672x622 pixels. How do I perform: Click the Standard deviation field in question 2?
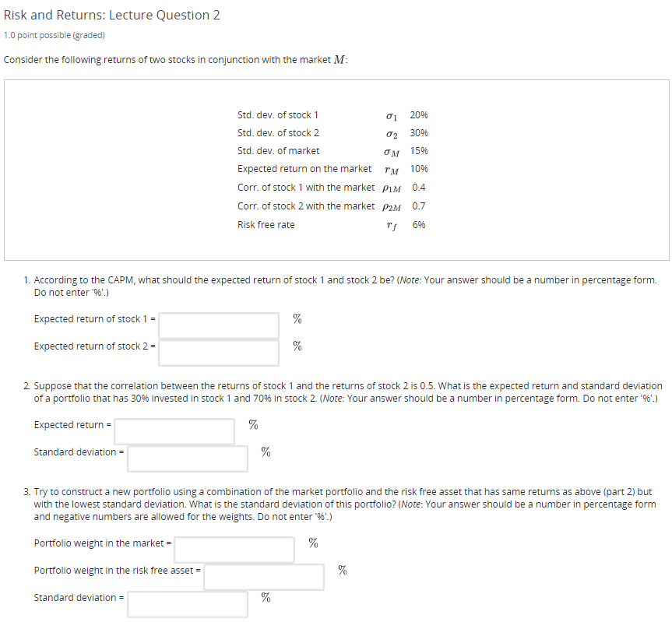click(187, 459)
